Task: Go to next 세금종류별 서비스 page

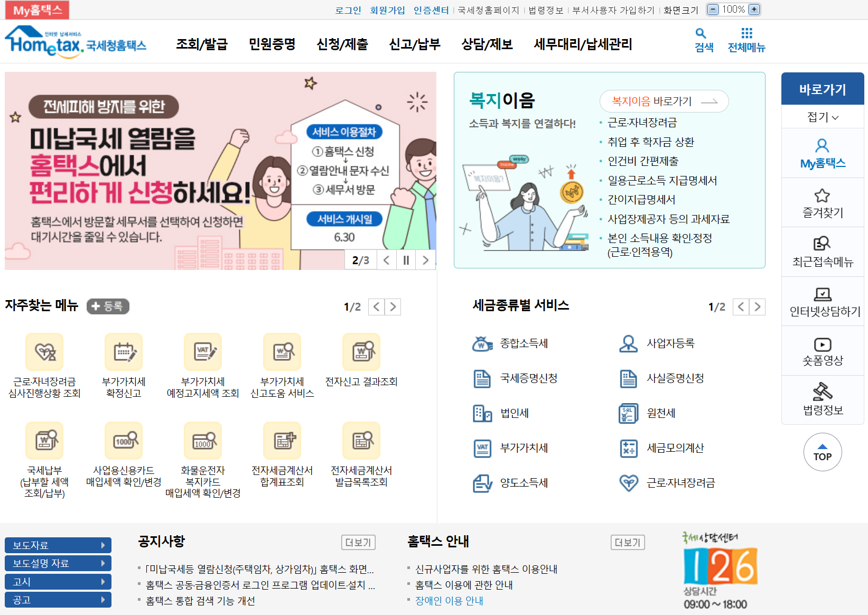Action: coord(757,307)
